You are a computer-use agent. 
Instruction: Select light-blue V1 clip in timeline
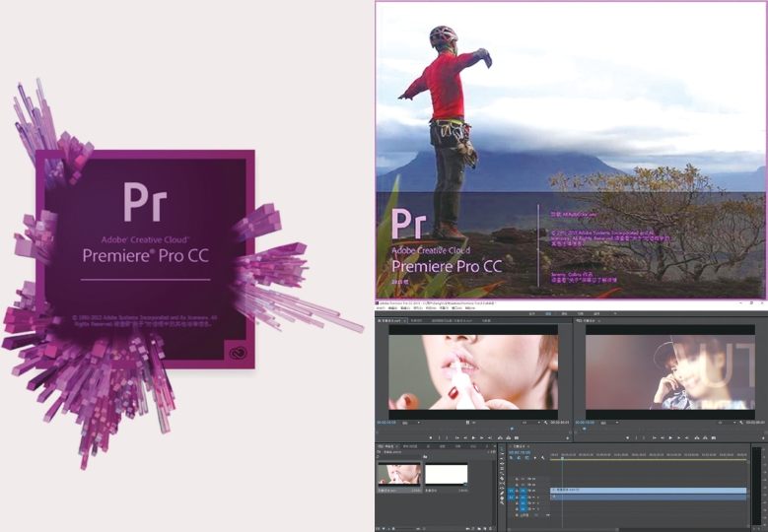649,491
